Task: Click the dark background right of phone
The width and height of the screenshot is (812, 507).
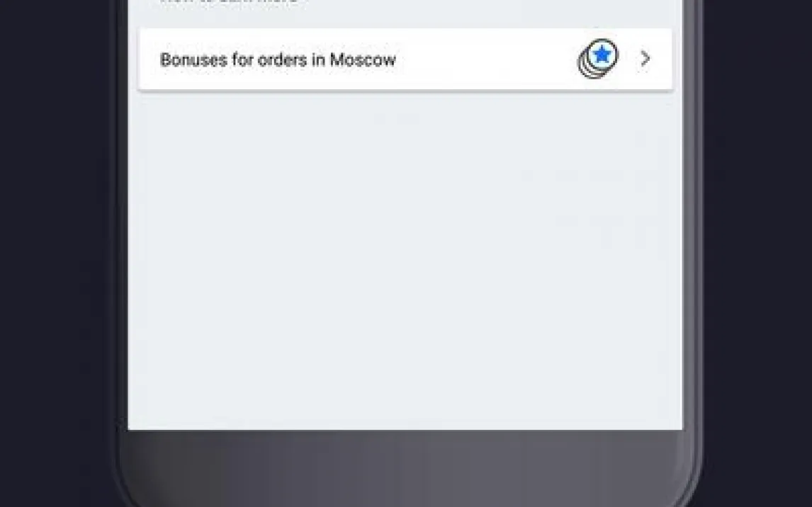Action: pos(757,253)
